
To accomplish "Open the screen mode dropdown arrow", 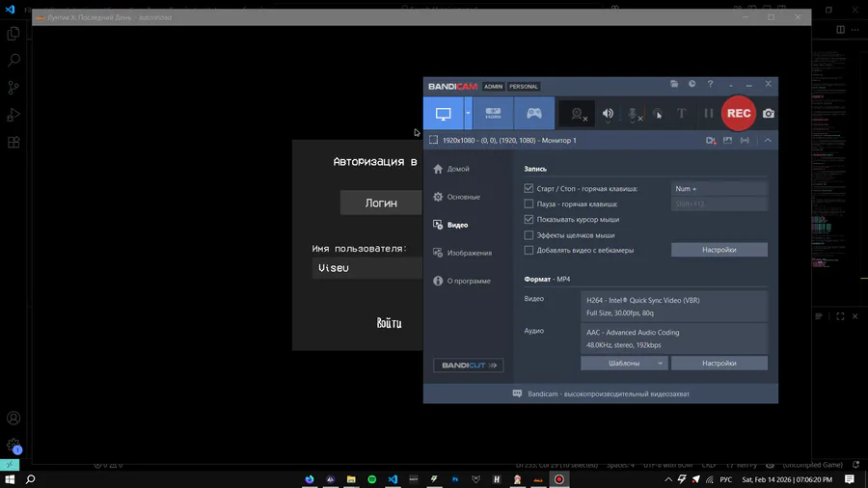I will [x=468, y=114].
